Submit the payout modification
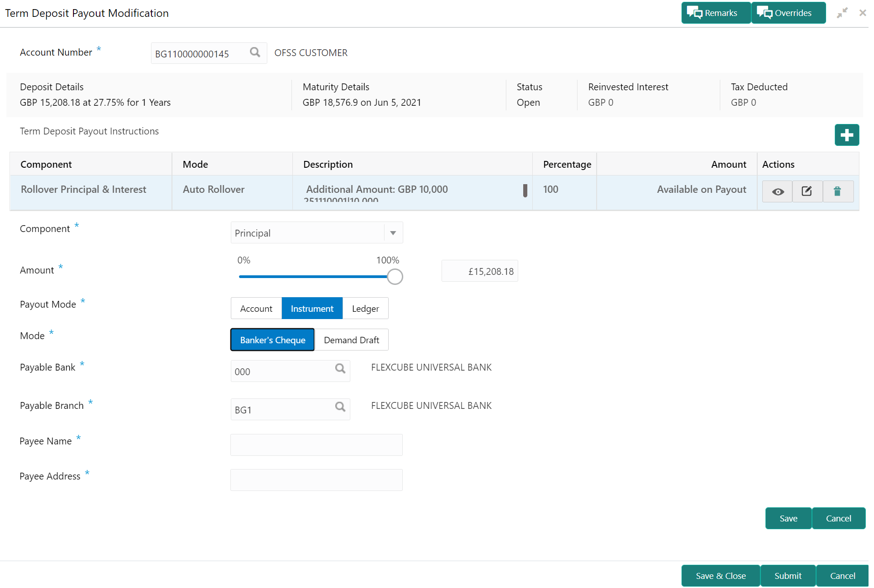874x588 pixels. point(788,576)
